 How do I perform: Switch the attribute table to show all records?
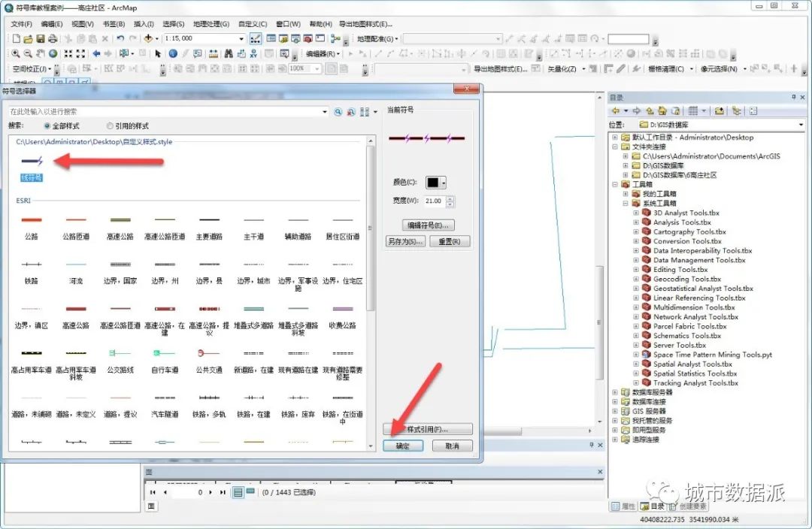tap(238, 492)
